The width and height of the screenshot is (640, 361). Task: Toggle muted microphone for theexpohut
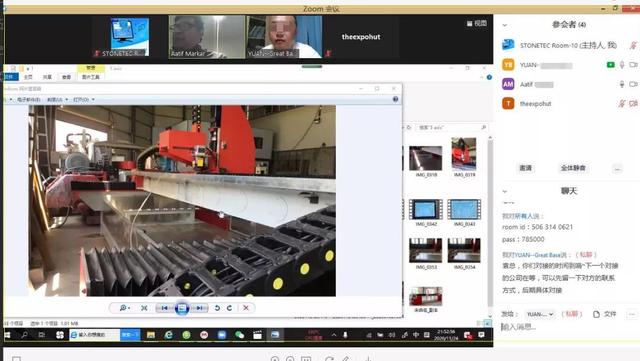point(622,104)
